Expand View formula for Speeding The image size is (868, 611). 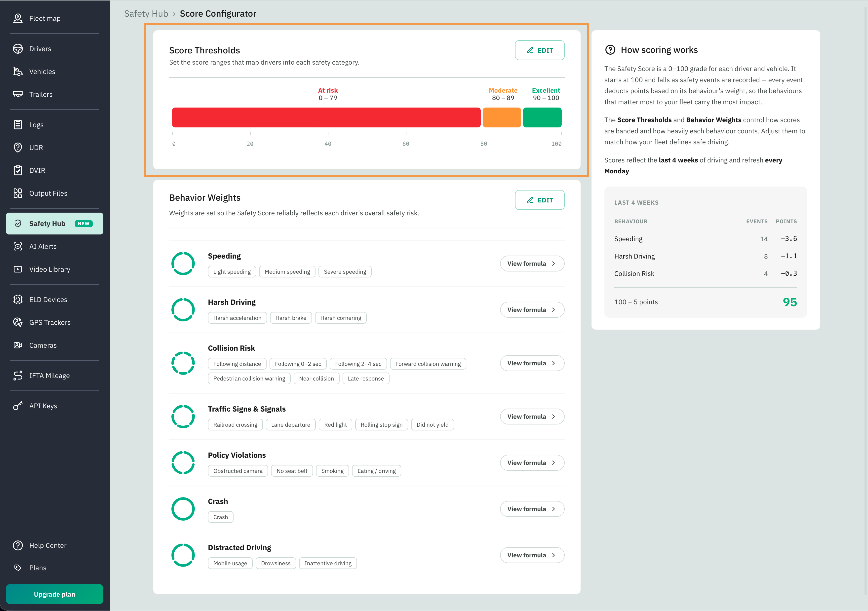pyautogui.click(x=532, y=263)
